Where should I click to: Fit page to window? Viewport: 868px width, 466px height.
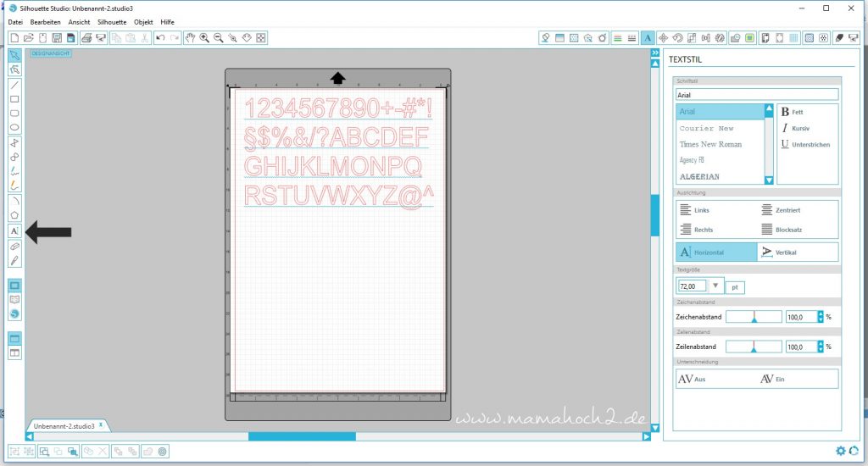[261, 37]
